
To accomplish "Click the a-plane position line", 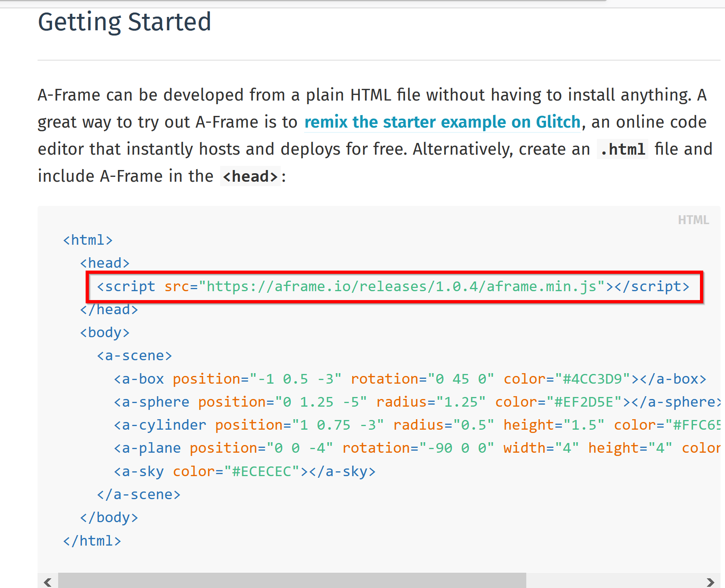I will tap(417, 448).
